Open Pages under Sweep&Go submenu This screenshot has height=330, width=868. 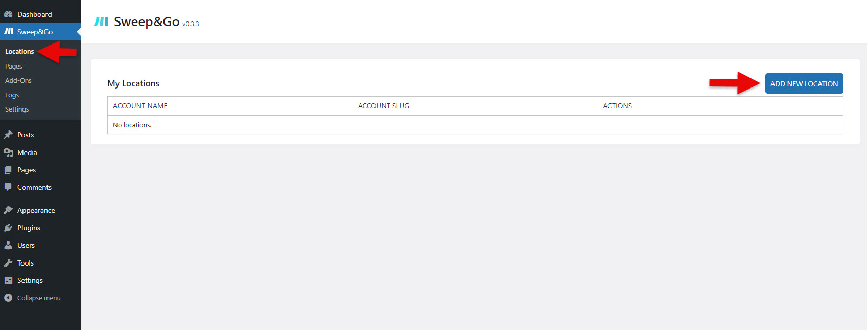(14, 67)
